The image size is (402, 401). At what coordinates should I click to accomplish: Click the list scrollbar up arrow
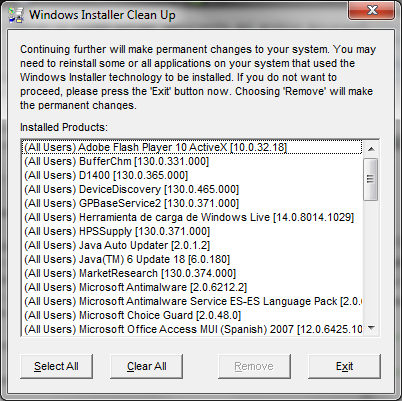coord(371,149)
